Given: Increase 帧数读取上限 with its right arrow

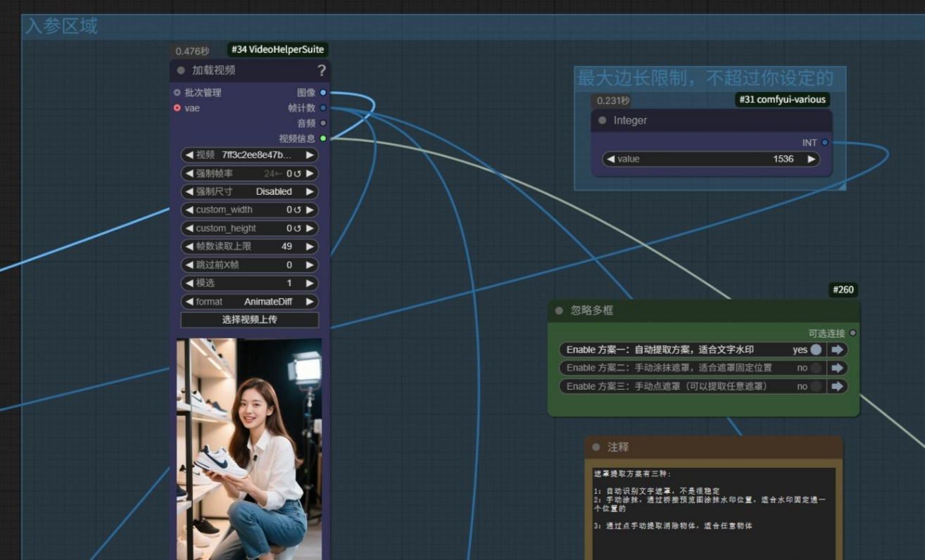Looking at the screenshot, I should 309,246.
